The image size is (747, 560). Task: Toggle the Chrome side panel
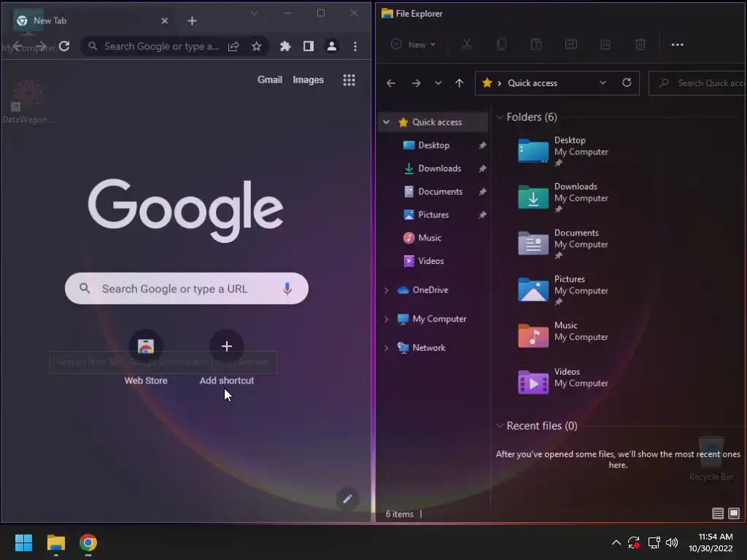(x=309, y=46)
